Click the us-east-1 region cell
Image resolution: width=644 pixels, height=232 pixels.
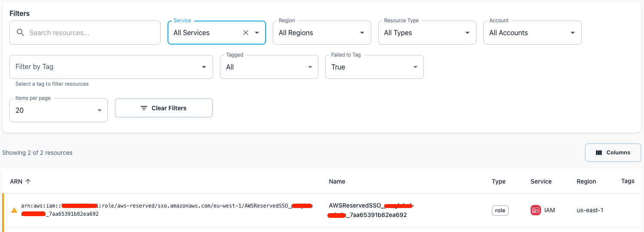point(590,210)
